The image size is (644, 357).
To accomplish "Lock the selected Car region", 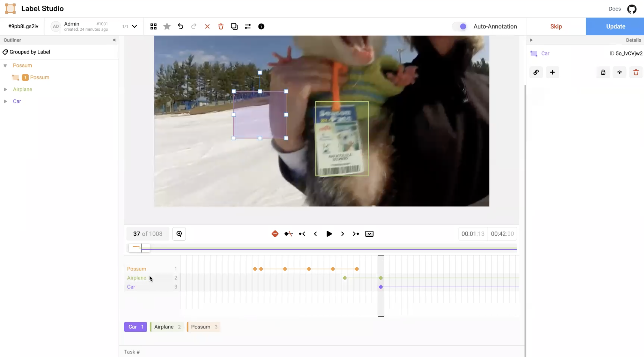I will tap(603, 73).
